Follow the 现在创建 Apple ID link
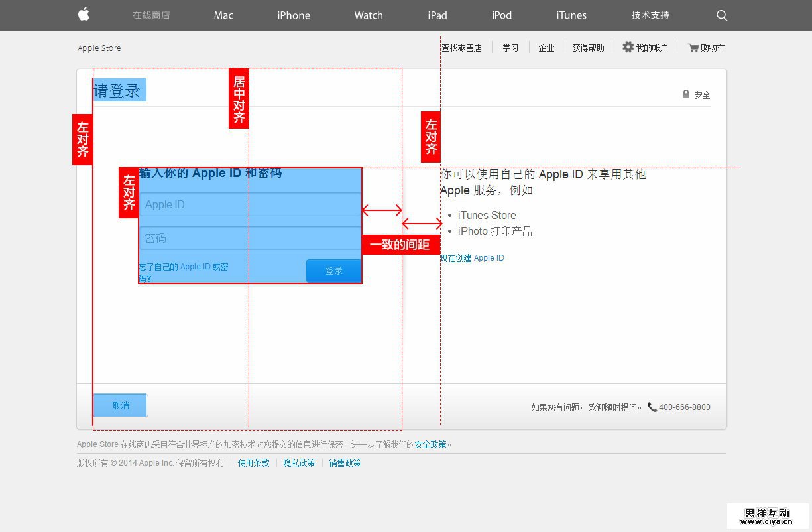812x532 pixels. [x=472, y=258]
